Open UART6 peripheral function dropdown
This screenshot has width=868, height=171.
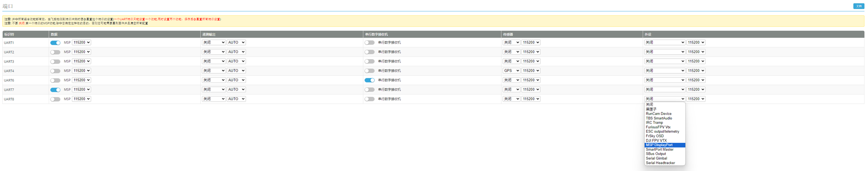665,80
